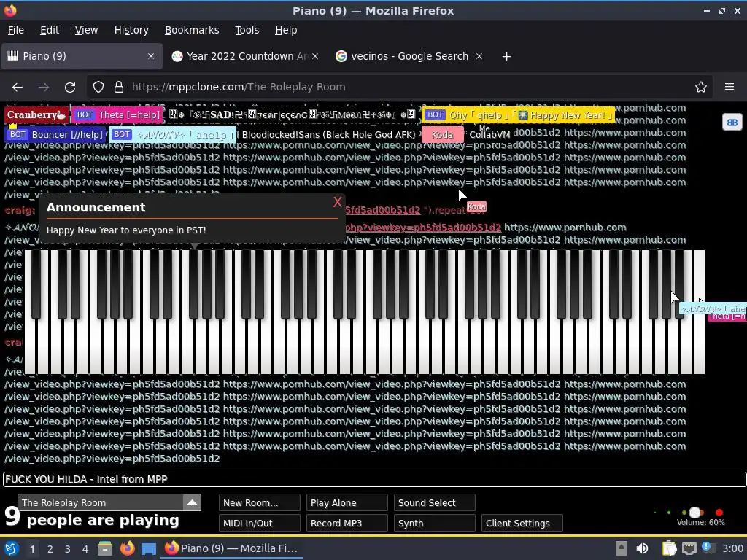This screenshot has width=747, height=560.
Task: Expand The Roleplay Room list arrow
Action: (x=192, y=502)
